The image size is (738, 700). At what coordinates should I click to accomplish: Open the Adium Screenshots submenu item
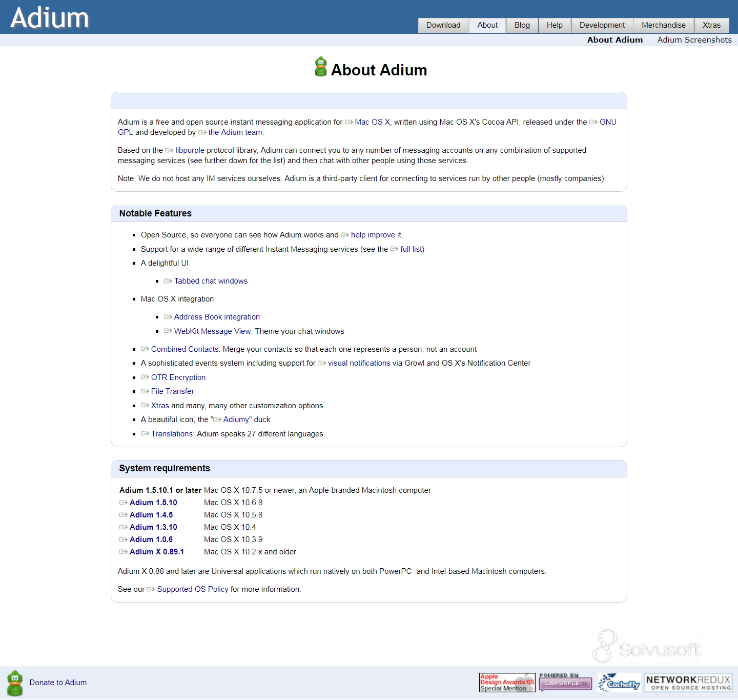pos(694,40)
